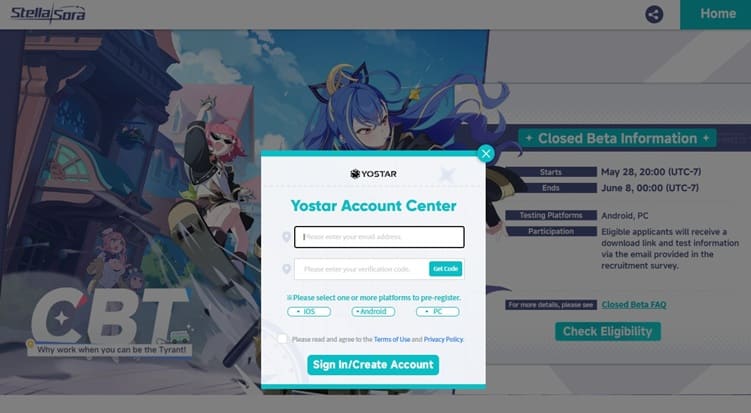The image size is (751, 413).
Task: Click Sign In/Create Account button
Action: pos(373,365)
